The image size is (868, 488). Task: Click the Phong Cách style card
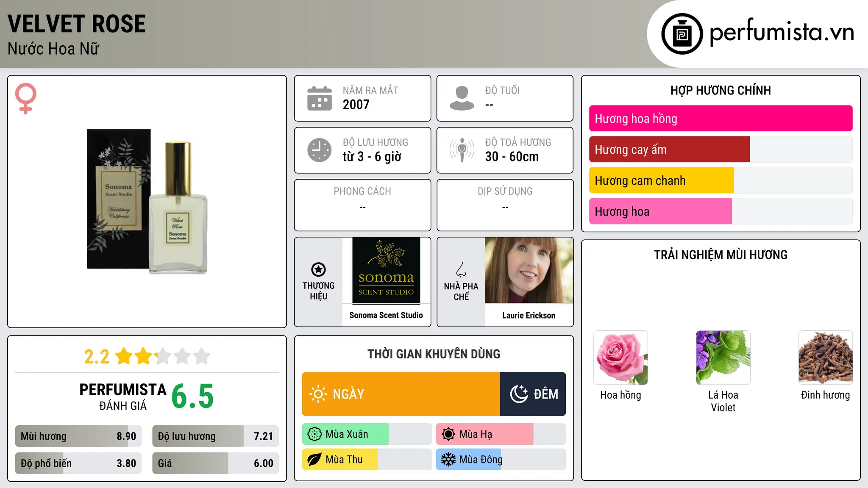[363, 205]
